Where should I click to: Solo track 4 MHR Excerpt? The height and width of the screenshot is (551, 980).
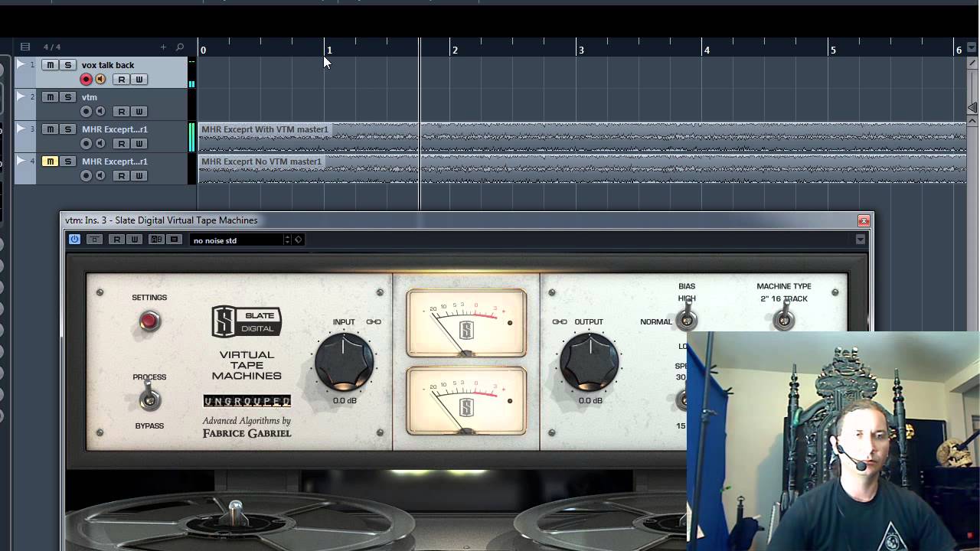coord(67,161)
